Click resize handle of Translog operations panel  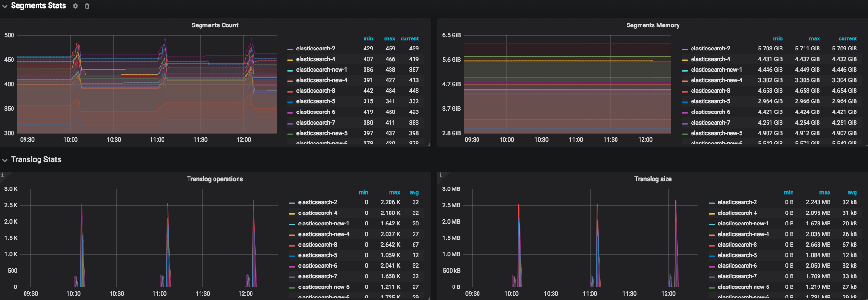(429, 298)
